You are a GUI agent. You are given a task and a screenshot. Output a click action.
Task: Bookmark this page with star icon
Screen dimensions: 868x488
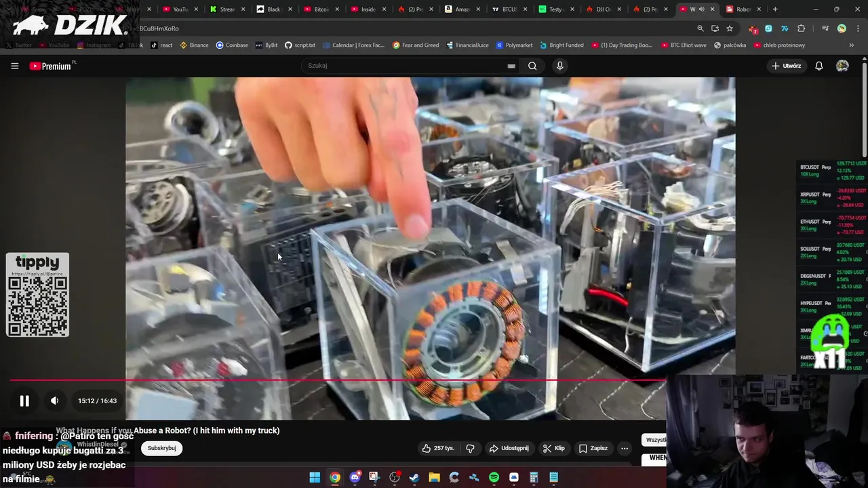[x=730, y=28]
